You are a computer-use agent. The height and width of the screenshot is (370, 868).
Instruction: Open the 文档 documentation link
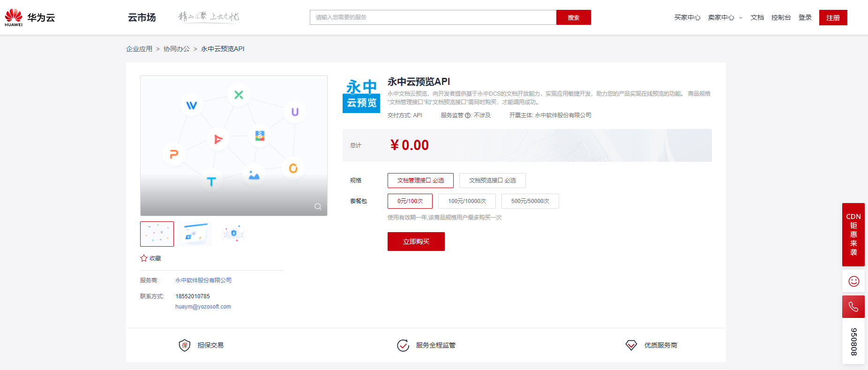point(757,17)
